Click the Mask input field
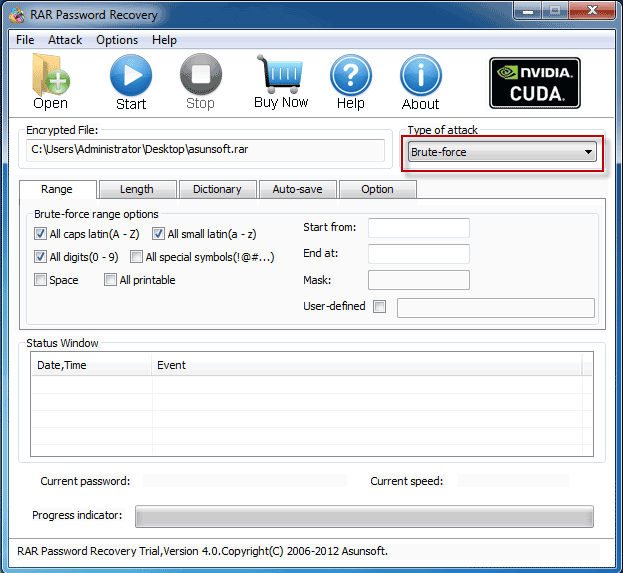This screenshot has height=573, width=623. tap(419, 280)
